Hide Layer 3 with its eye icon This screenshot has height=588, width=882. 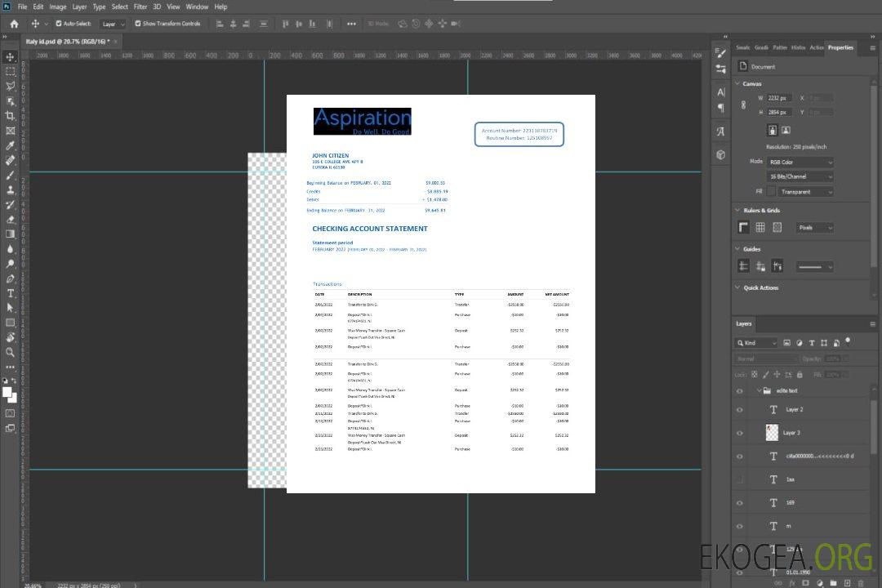(x=740, y=434)
